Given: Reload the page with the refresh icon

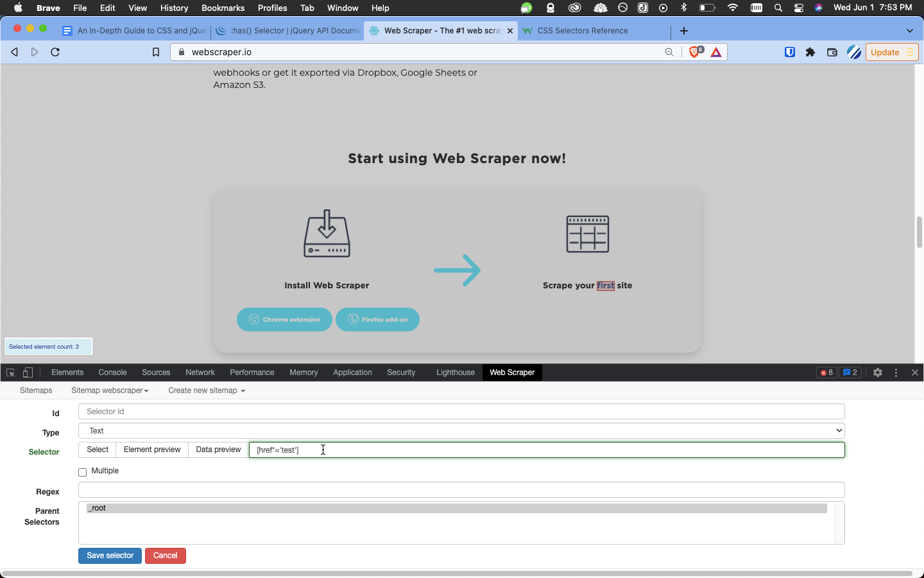Looking at the screenshot, I should pyautogui.click(x=55, y=52).
